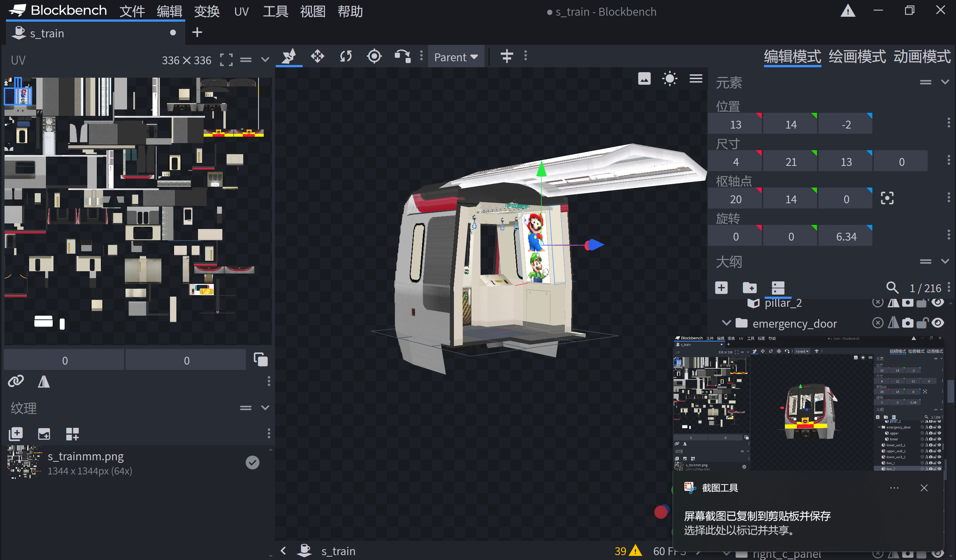Click the center viewport crosshair icon

point(507,56)
